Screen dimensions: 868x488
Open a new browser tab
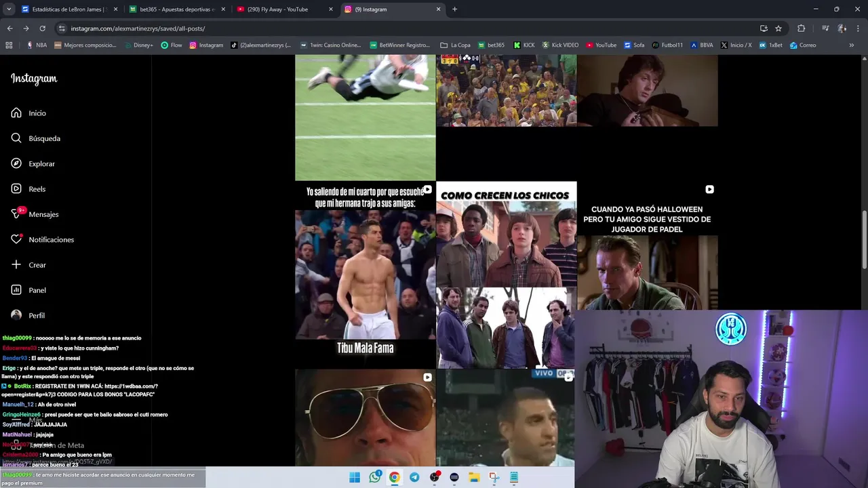pos(454,9)
